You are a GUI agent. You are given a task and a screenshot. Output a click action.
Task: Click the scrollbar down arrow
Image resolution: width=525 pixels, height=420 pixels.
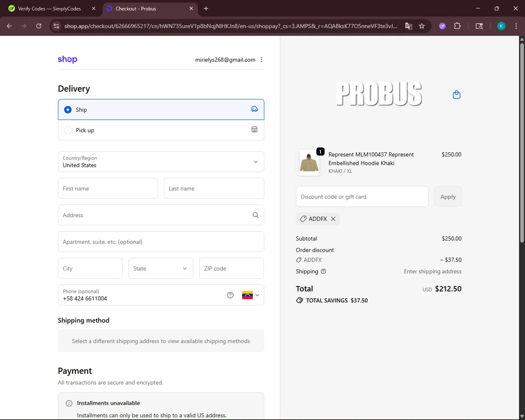(x=522, y=416)
